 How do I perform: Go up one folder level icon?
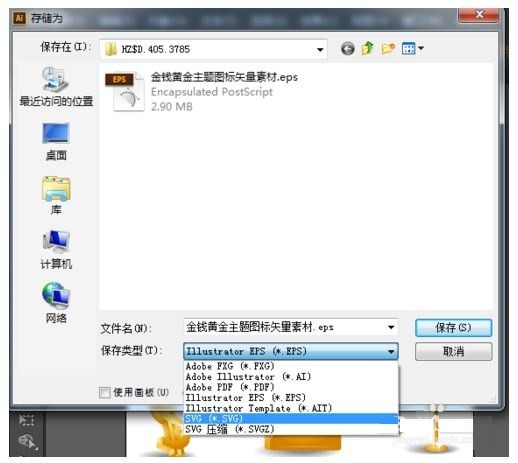367,48
